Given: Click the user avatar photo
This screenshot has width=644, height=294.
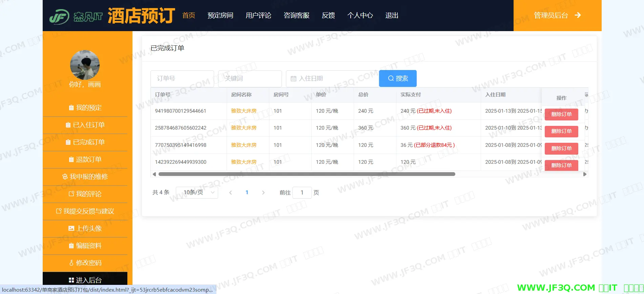Looking at the screenshot, I should pyautogui.click(x=85, y=65).
